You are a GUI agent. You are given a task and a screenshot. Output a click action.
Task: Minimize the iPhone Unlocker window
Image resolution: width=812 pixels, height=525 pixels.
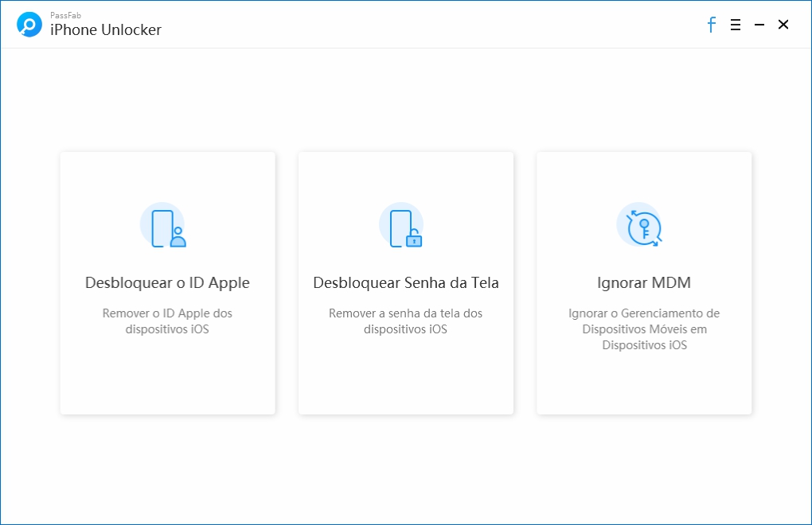click(759, 25)
